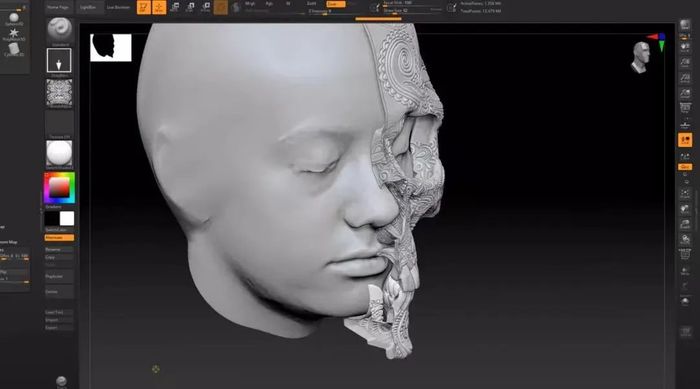This screenshot has height=389, width=700.
Task: Click the head orientation view gizmo
Action: 641,57
